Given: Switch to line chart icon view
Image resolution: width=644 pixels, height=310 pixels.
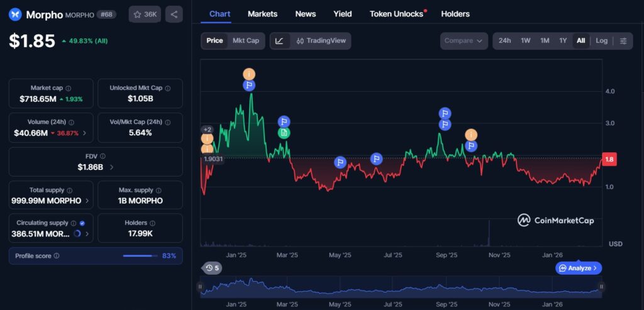Looking at the screenshot, I should (279, 41).
